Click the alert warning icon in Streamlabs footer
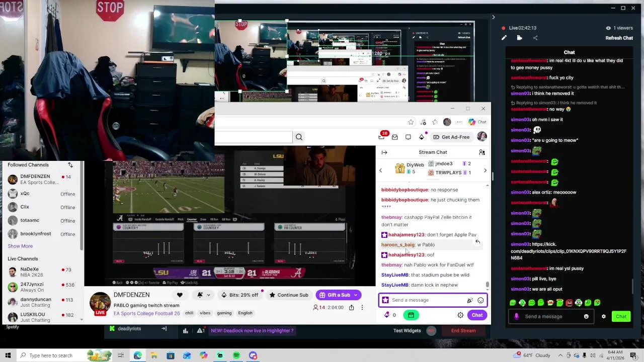This screenshot has height=362, width=644. pyautogui.click(x=200, y=330)
